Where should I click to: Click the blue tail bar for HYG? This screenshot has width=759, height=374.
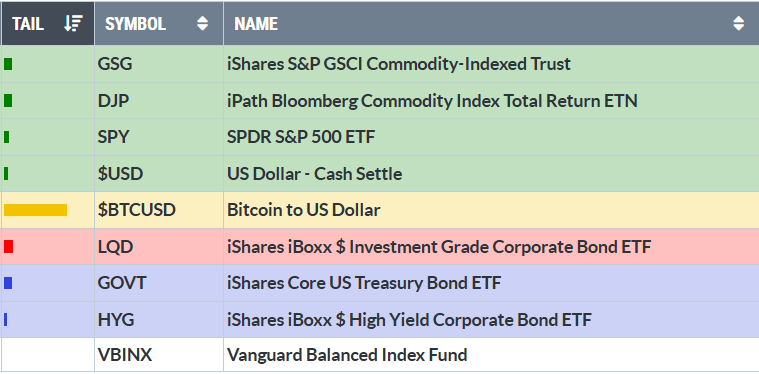click(x=5, y=320)
